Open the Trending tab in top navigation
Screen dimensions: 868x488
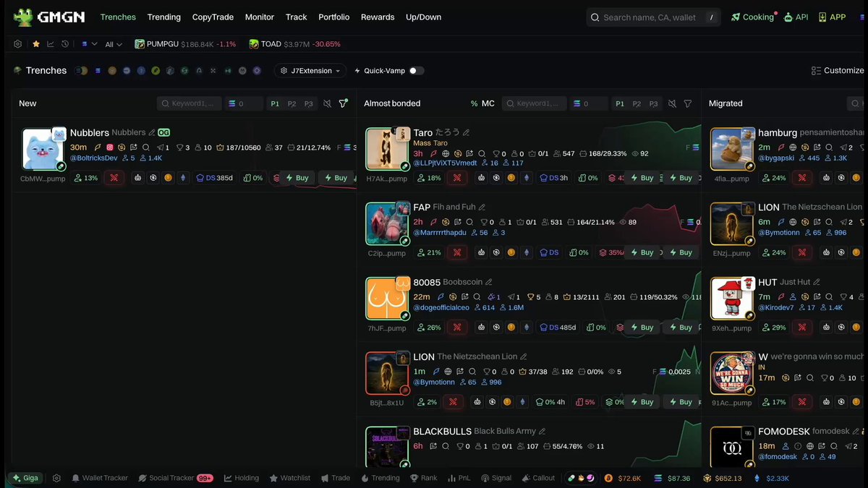pos(164,17)
